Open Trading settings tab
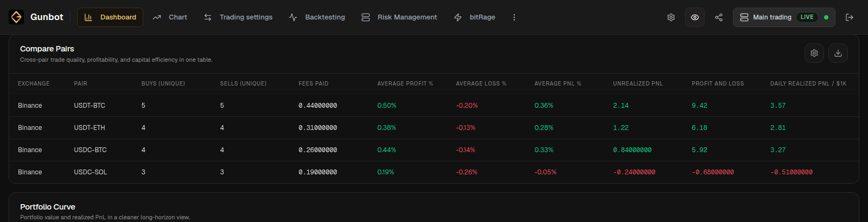 238,17
